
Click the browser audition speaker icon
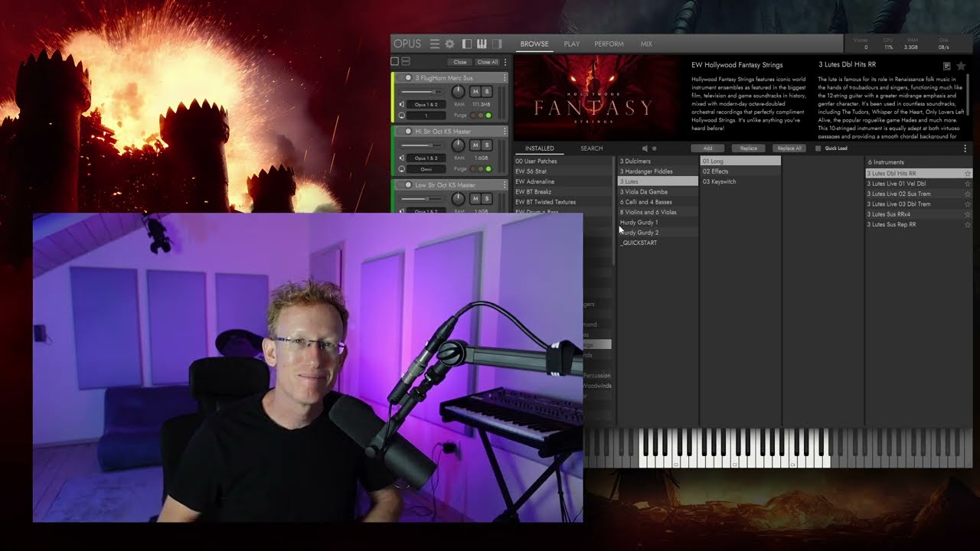click(645, 148)
